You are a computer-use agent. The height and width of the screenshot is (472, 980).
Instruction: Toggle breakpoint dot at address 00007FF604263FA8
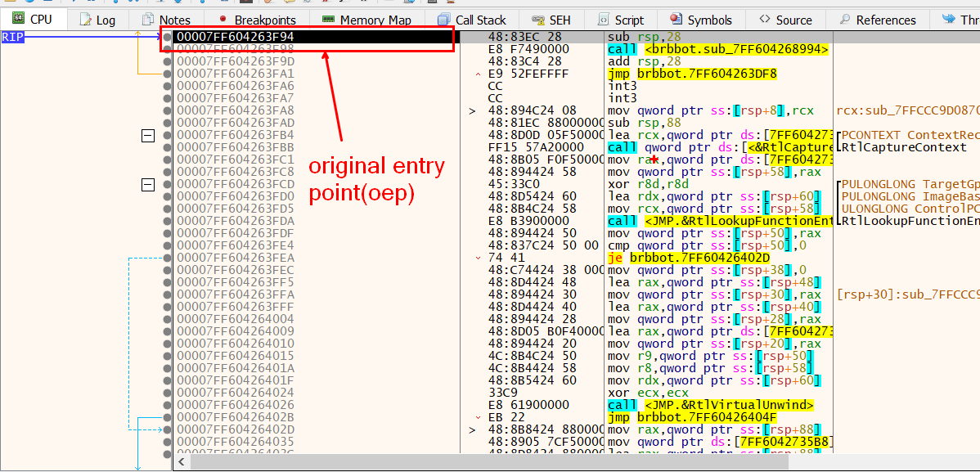pyautogui.click(x=168, y=110)
